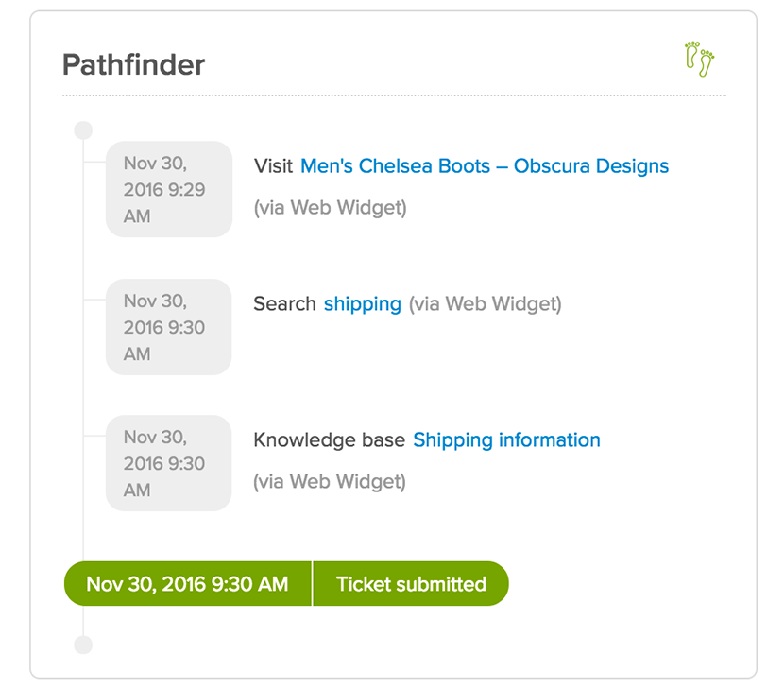Click via Web Widget text under Visit
This screenshot has height=689, width=784.
pyautogui.click(x=330, y=208)
